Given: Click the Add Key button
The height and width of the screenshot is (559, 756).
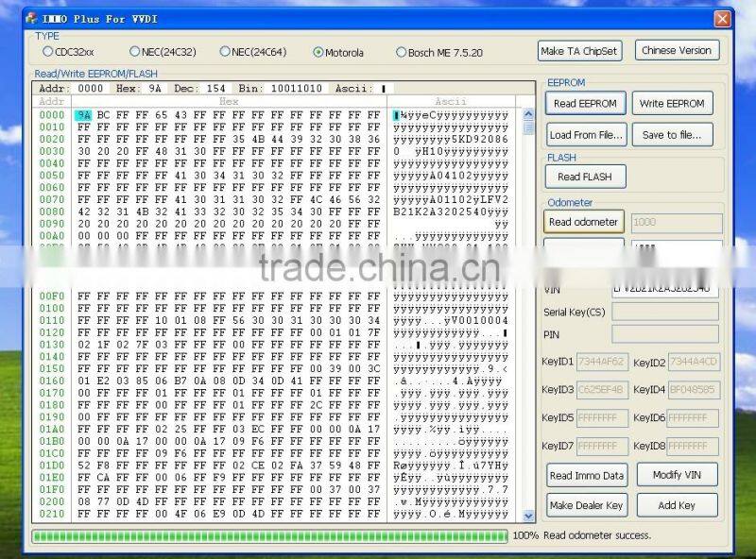Looking at the screenshot, I should (677, 505).
